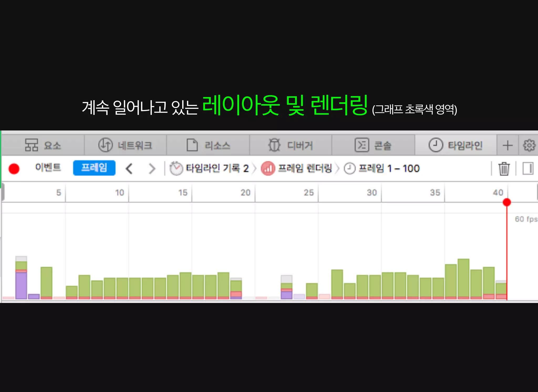Open the 리소스 (Resources) tab
Viewport: 538px width, 392px height.
point(208,145)
